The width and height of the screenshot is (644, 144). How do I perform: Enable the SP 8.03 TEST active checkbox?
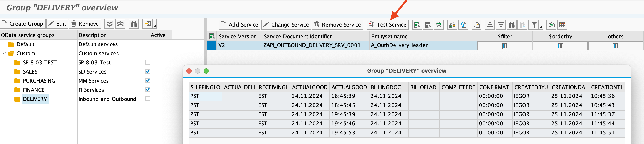coord(148,62)
